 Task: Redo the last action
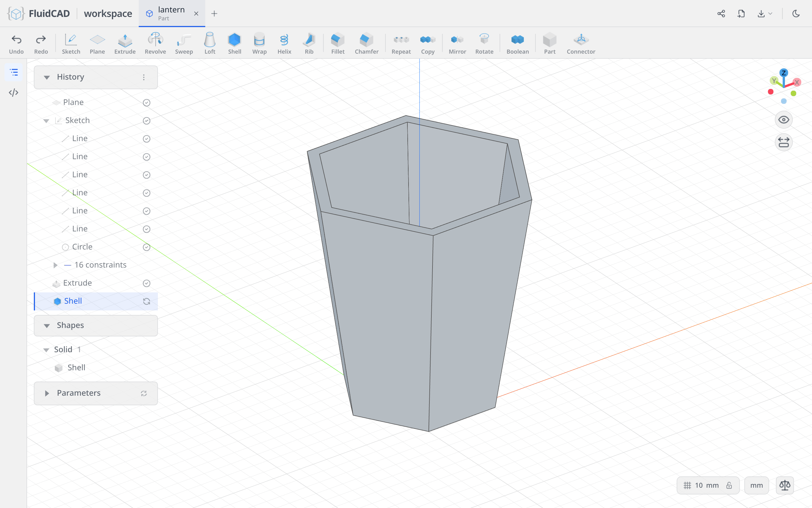[x=41, y=43]
